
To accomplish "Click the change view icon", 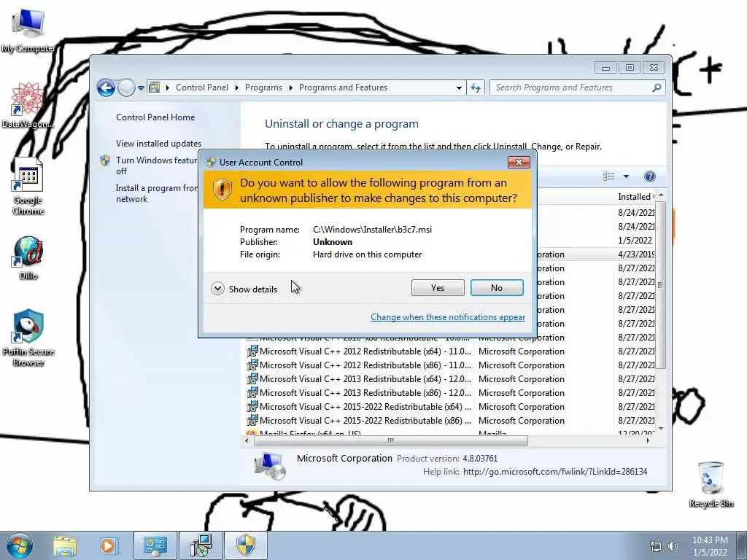I will pos(609,176).
